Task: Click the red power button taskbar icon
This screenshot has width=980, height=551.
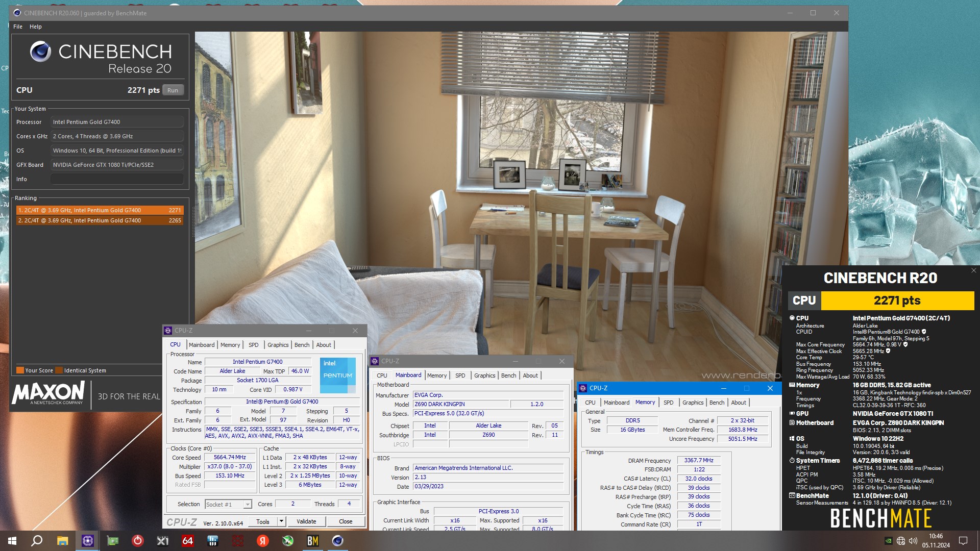Action: pos(138,541)
